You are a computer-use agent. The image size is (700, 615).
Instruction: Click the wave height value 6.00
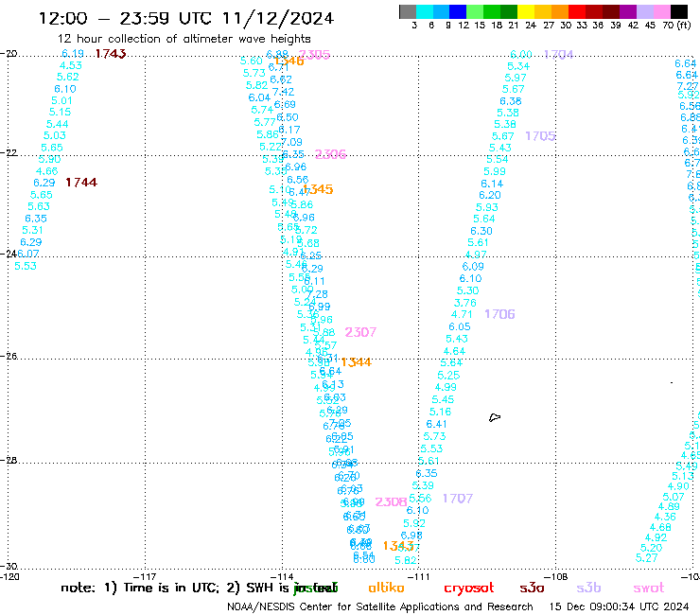click(521, 54)
